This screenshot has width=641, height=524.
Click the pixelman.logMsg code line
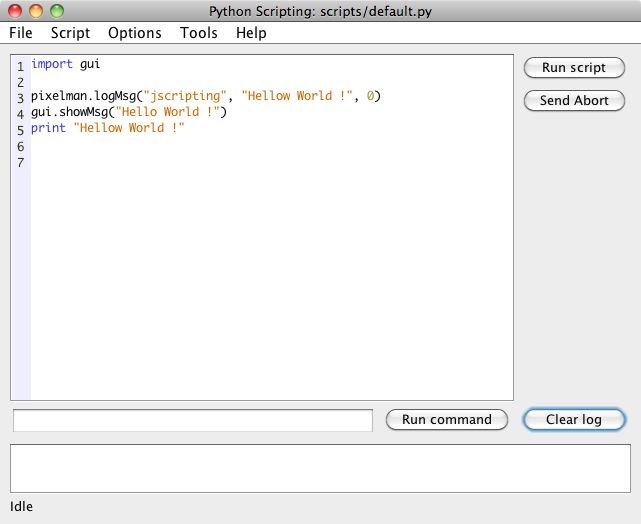[x=206, y=96]
